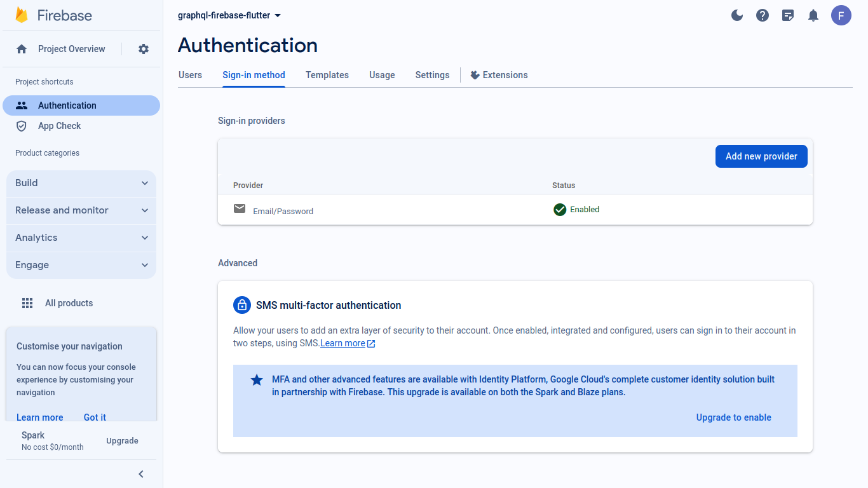The image size is (868, 488).
Task: Toggle dark mode moon icon
Action: coord(737,15)
